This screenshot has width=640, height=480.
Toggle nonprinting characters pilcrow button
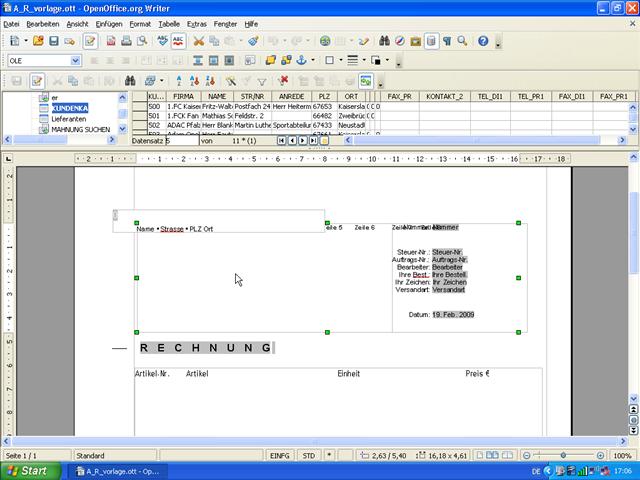click(x=447, y=41)
